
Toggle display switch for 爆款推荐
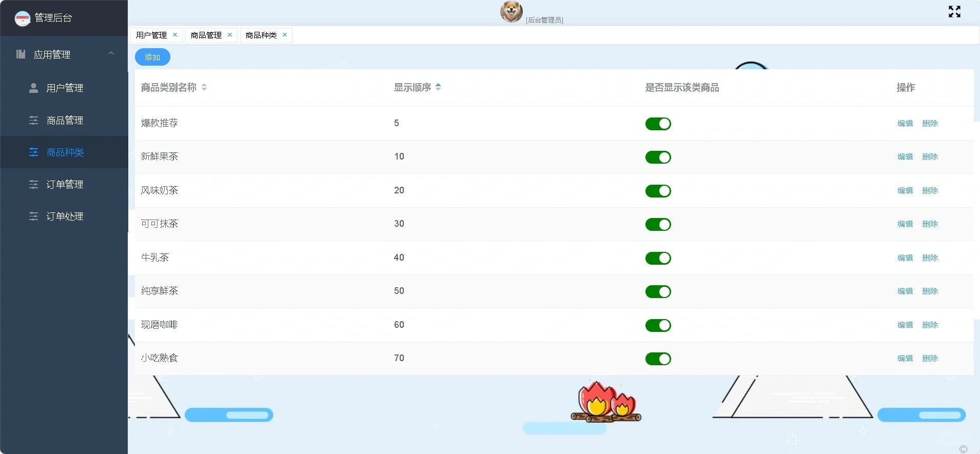(x=658, y=124)
